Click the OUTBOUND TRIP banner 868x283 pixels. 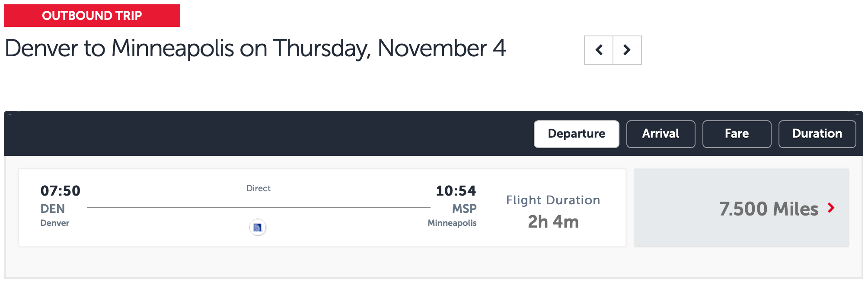click(x=92, y=16)
